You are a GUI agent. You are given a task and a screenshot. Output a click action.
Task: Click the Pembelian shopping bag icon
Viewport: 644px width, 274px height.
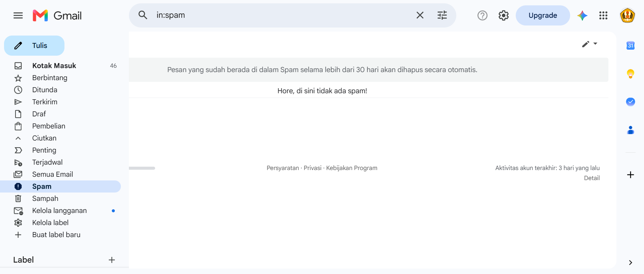[x=18, y=126]
